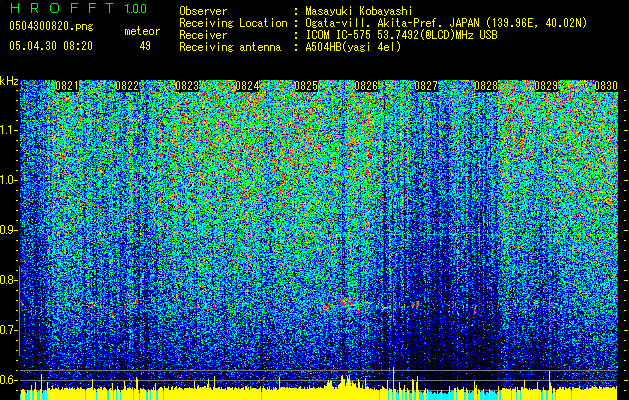
Task: Click the 0.8 kHz axis label
Action: [9, 280]
